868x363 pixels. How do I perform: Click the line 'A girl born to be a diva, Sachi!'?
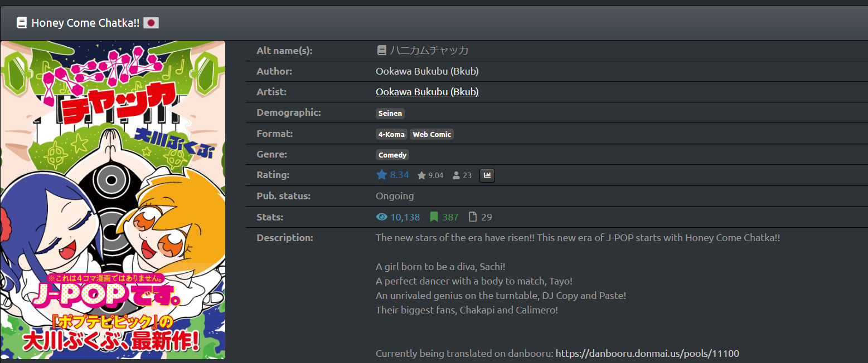coord(440,267)
